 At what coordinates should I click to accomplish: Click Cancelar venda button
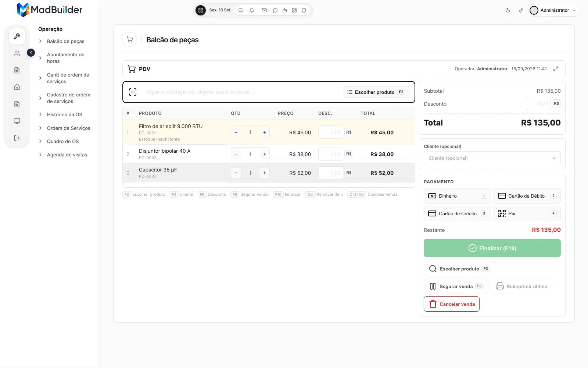tap(452, 304)
